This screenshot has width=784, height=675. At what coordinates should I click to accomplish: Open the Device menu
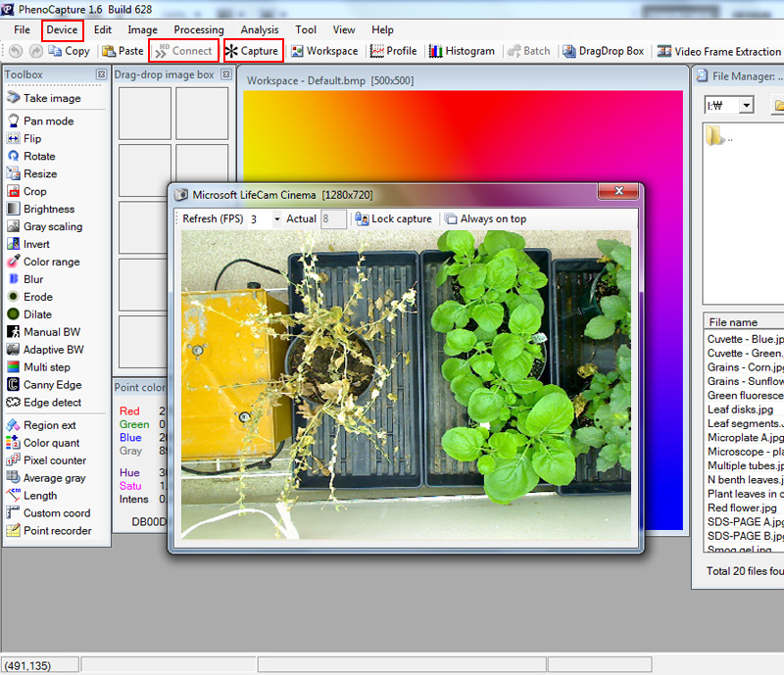(x=62, y=30)
